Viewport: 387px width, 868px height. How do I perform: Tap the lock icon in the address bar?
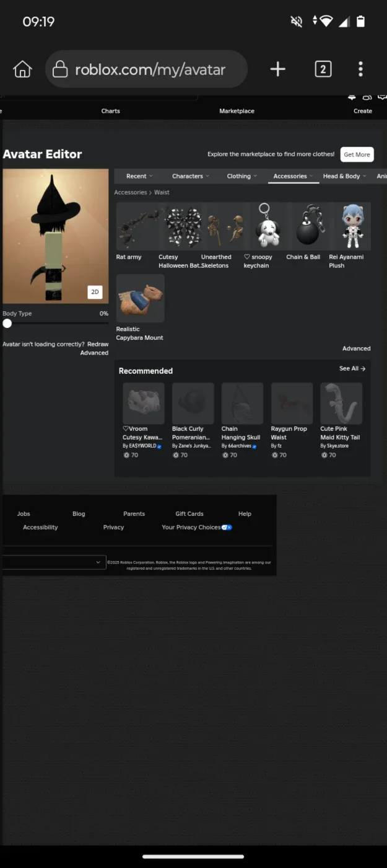(60, 69)
